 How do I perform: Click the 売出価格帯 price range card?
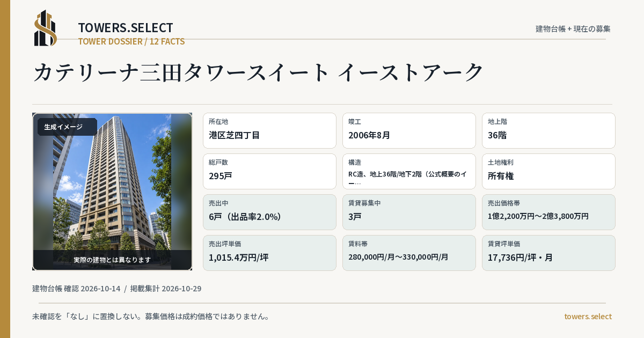click(x=548, y=212)
